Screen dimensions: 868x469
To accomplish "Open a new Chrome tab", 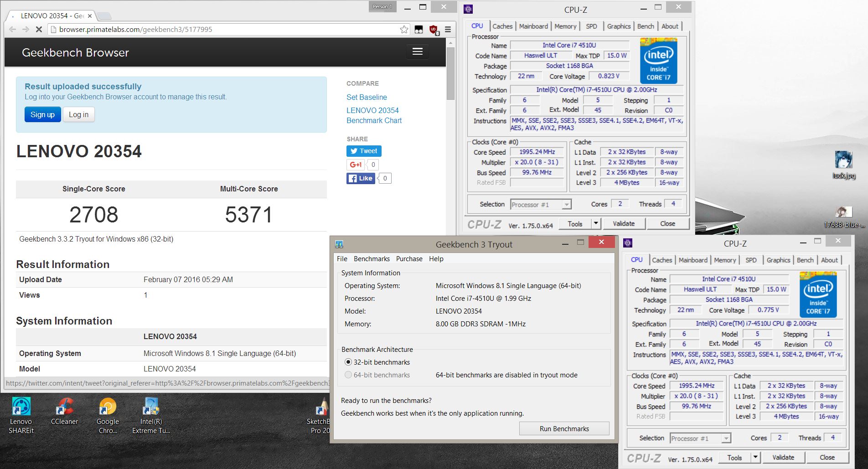I will [104, 16].
